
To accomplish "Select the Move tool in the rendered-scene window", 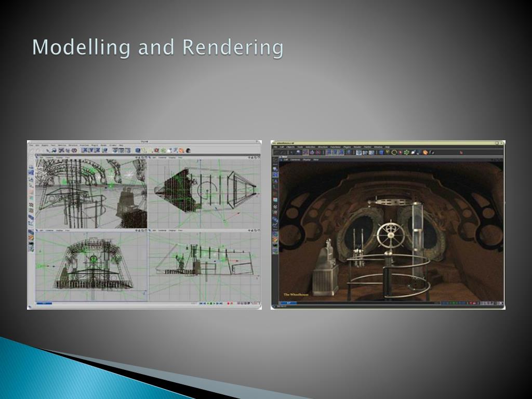I will (305, 153).
